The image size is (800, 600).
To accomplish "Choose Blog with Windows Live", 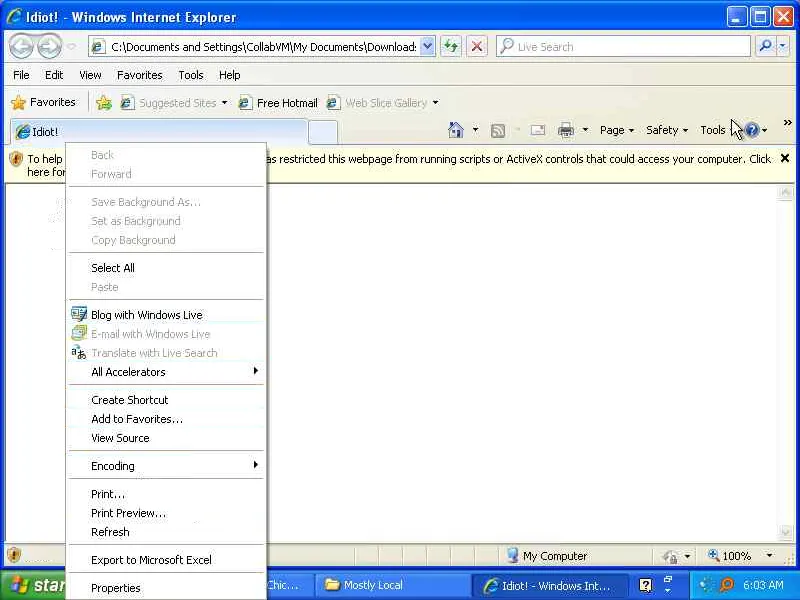I will click(166, 315).
